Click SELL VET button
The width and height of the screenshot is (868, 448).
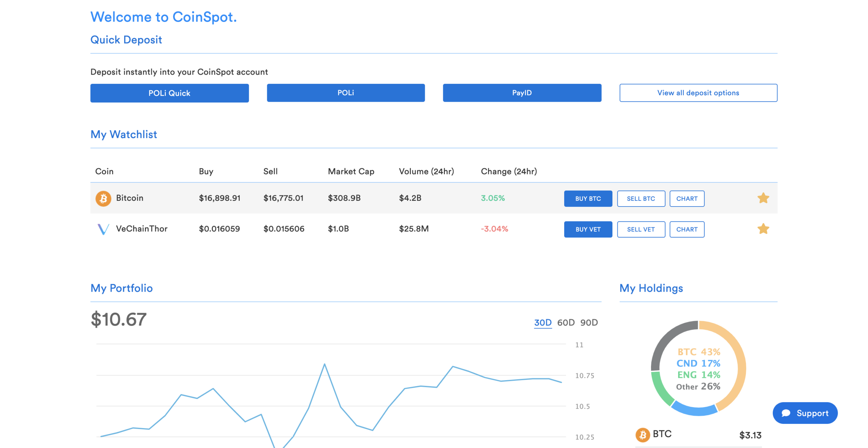pos(640,229)
